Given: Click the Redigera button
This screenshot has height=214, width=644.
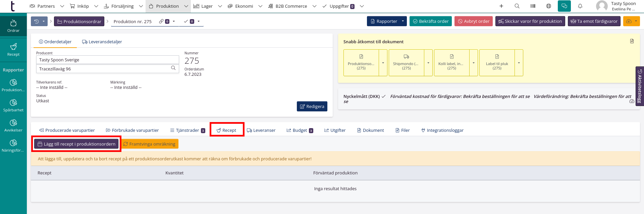Looking at the screenshot, I should 312,106.
